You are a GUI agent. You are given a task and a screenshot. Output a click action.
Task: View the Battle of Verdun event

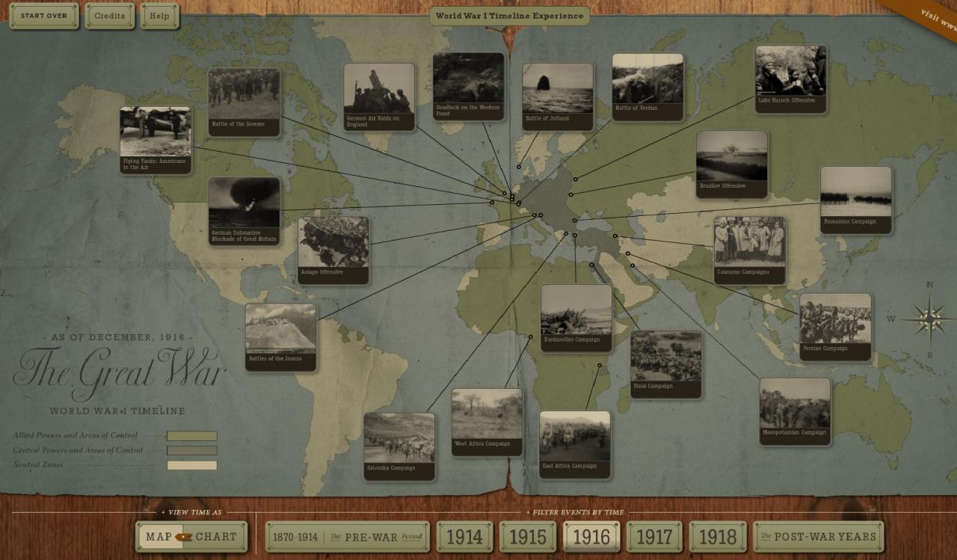pos(646,82)
